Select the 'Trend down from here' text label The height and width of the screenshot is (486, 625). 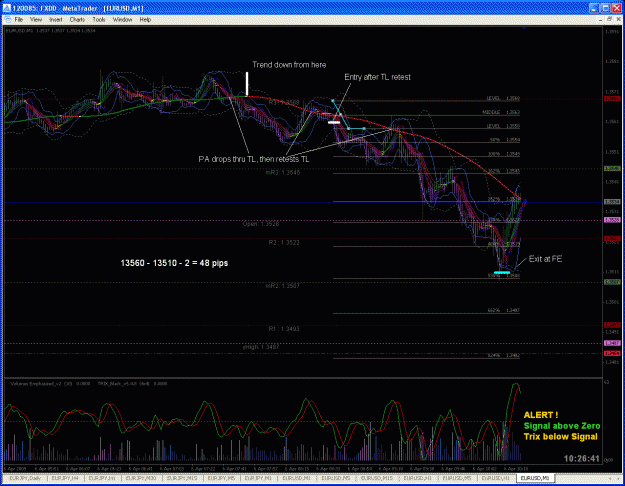[x=289, y=65]
